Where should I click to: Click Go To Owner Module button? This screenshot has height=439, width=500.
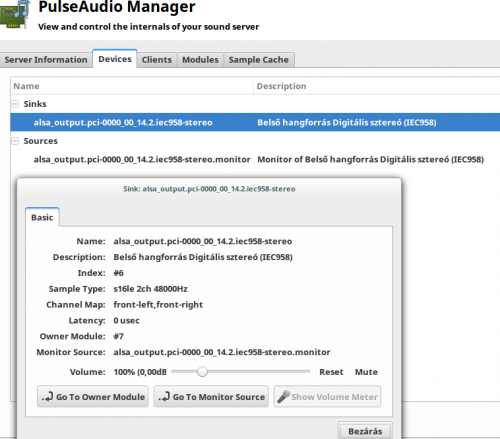point(93,397)
